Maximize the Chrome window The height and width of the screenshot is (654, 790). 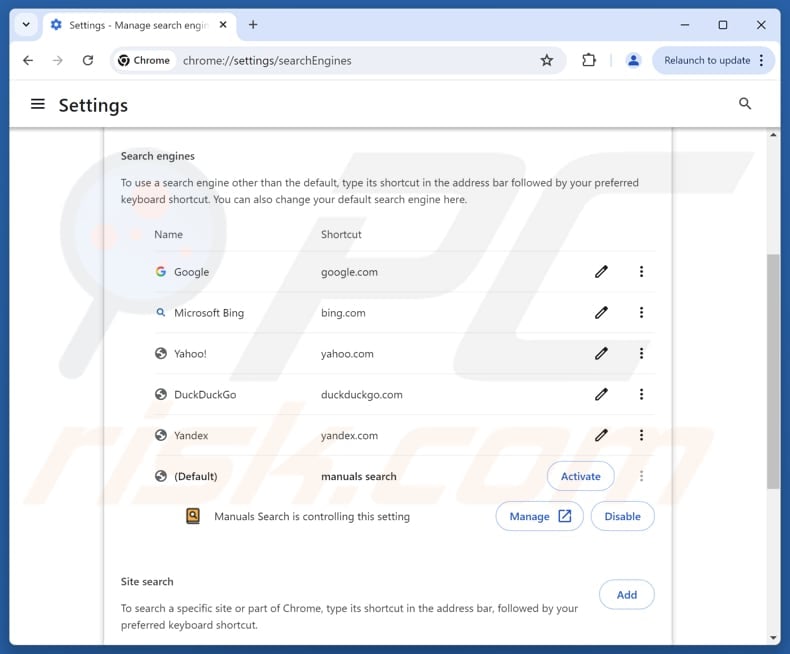click(x=722, y=25)
